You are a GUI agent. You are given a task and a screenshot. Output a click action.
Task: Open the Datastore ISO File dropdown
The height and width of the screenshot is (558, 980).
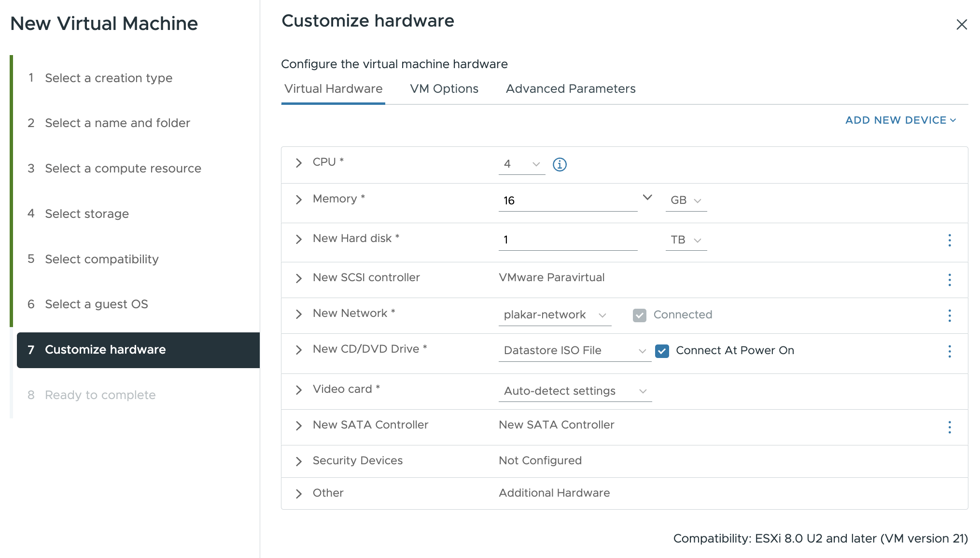575,351
